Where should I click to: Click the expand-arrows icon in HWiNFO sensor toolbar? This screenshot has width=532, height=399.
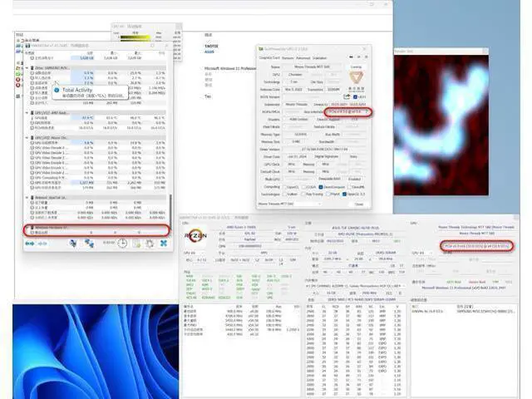(30, 244)
